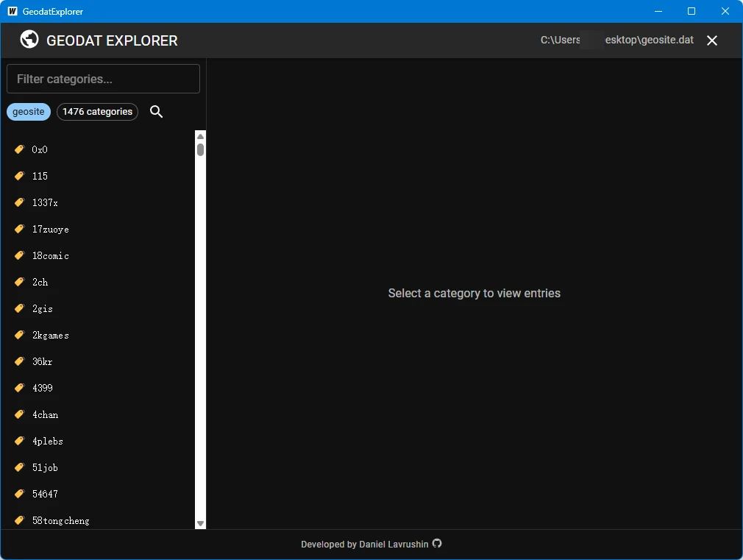Open the GitHub icon link in footer
This screenshot has height=560, width=743.
coord(437,543)
